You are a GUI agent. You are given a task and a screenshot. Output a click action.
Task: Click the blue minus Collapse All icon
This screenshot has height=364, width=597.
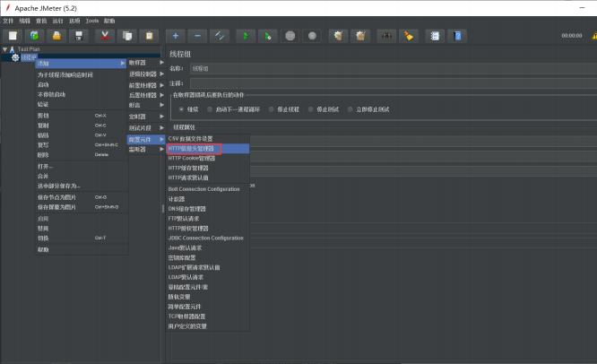point(197,36)
